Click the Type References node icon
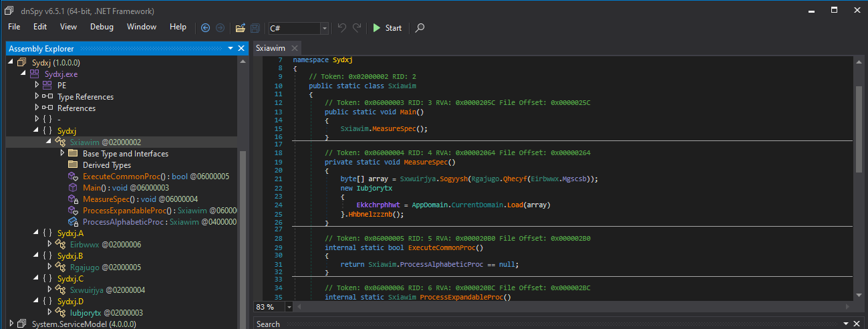 47,96
